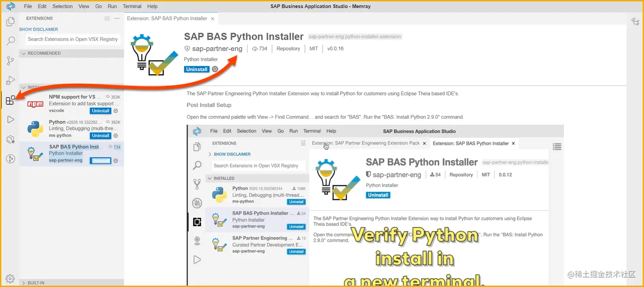Open the settings gear at bottom left

click(x=10, y=279)
